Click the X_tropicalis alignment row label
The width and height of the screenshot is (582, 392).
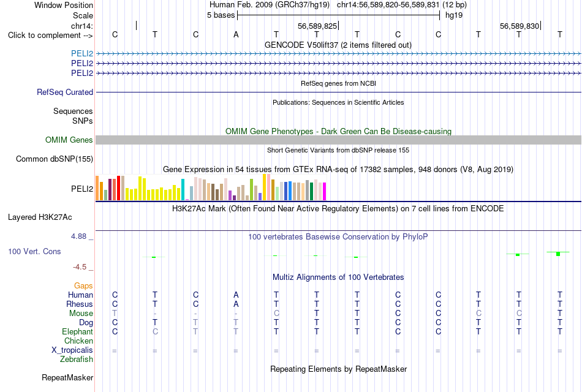click(72, 350)
